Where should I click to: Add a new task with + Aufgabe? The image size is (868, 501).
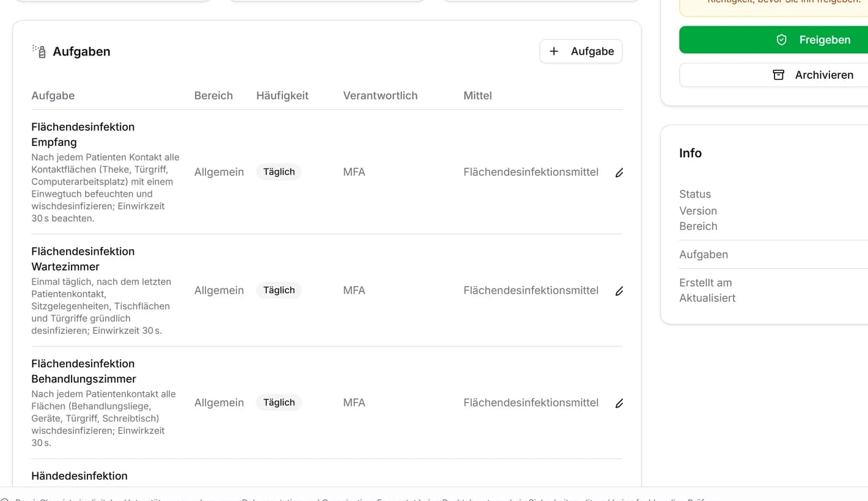pos(581,51)
